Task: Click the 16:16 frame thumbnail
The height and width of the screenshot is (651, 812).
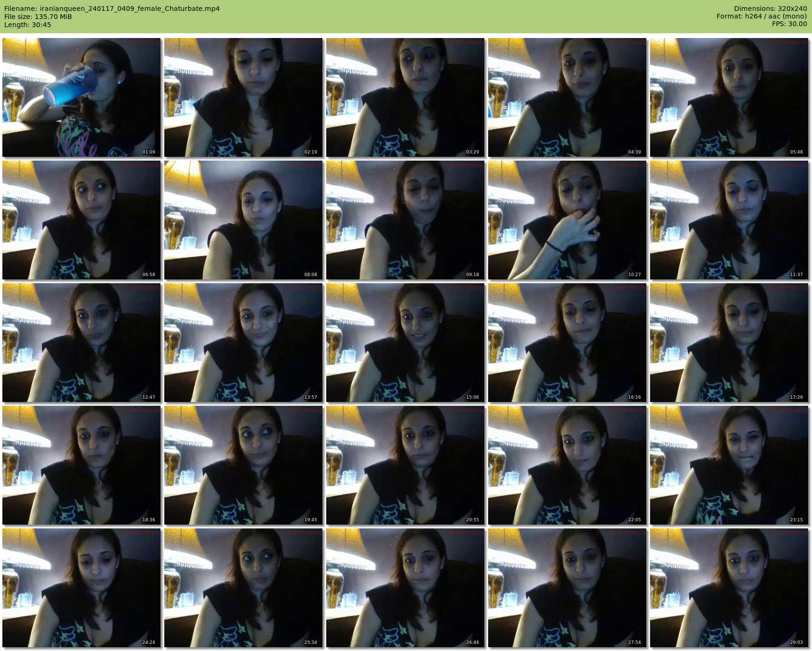Action: tap(567, 343)
